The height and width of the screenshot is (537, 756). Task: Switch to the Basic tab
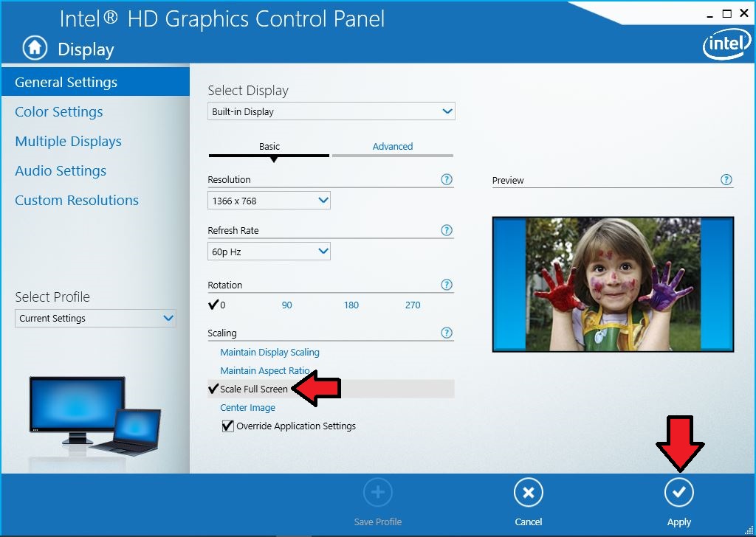click(269, 147)
